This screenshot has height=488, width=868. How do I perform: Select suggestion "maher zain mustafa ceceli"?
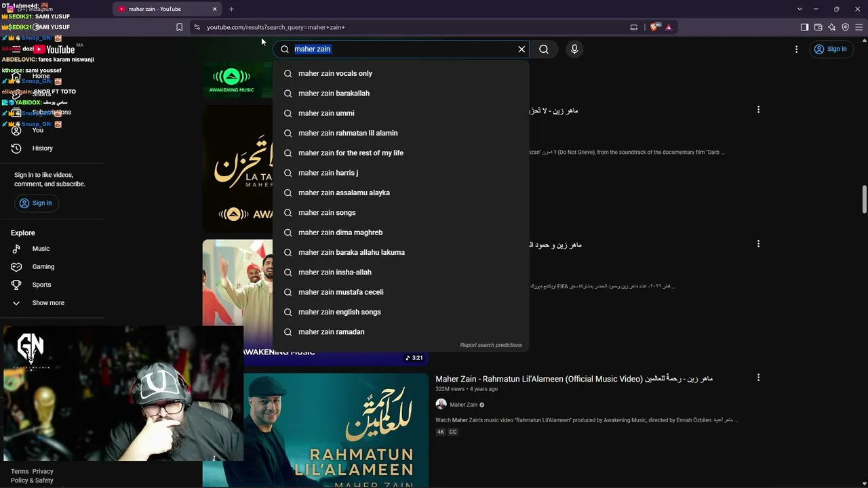(401, 292)
